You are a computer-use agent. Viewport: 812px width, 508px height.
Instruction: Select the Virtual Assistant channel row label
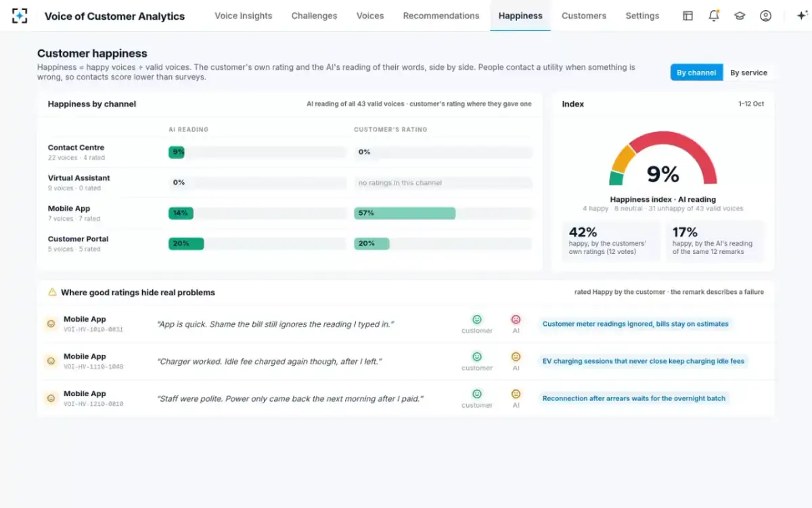[x=78, y=178]
